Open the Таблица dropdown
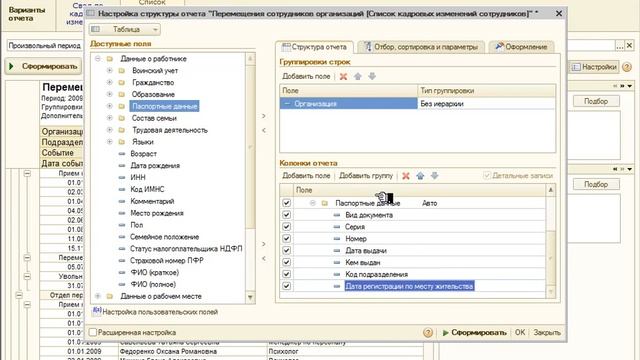 coord(125,29)
